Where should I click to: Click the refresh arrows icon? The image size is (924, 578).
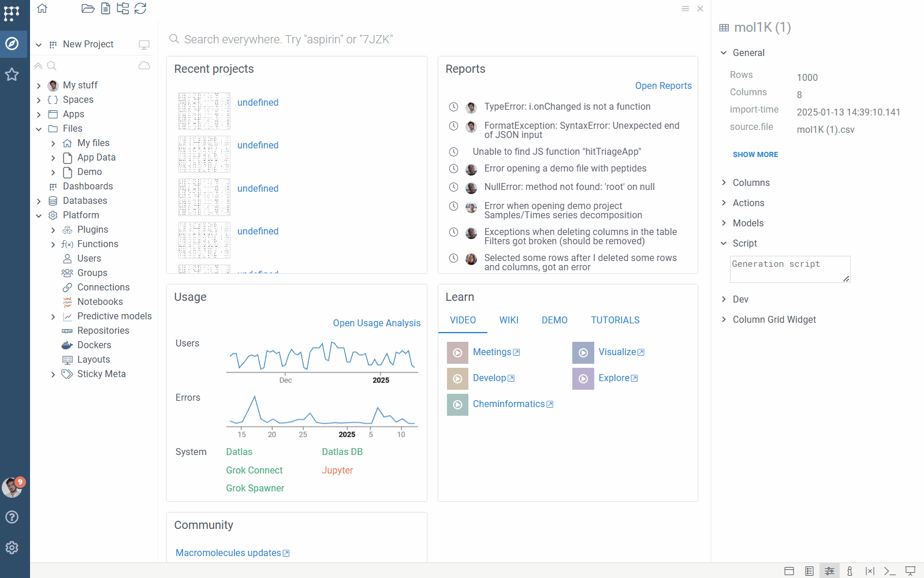[x=140, y=9]
